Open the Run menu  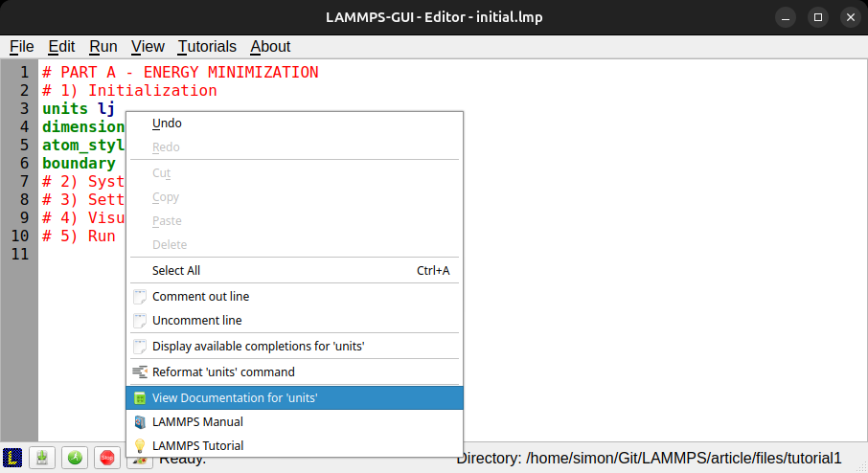(x=103, y=46)
